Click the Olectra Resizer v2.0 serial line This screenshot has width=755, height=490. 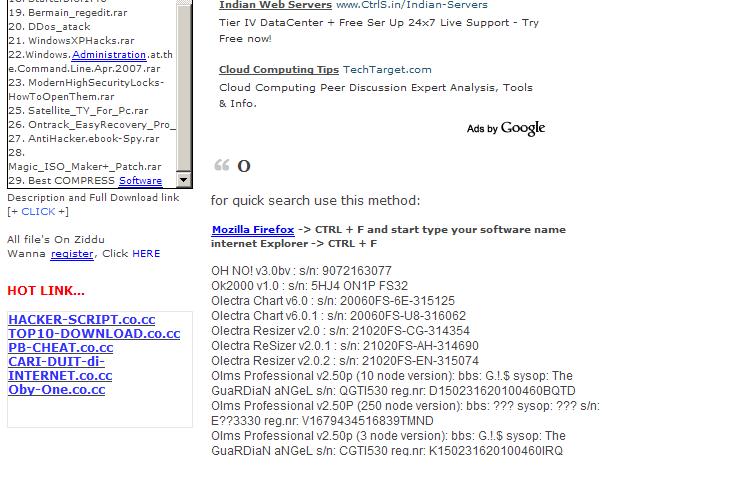pyautogui.click(x=340, y=331)
